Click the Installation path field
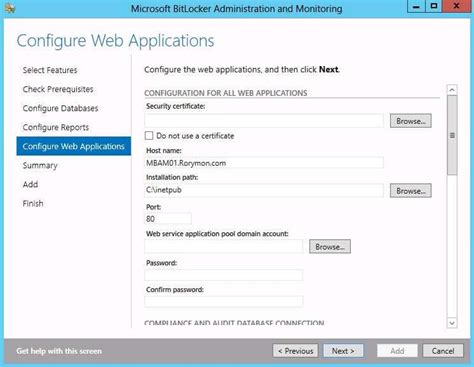 tap(264, 190)
